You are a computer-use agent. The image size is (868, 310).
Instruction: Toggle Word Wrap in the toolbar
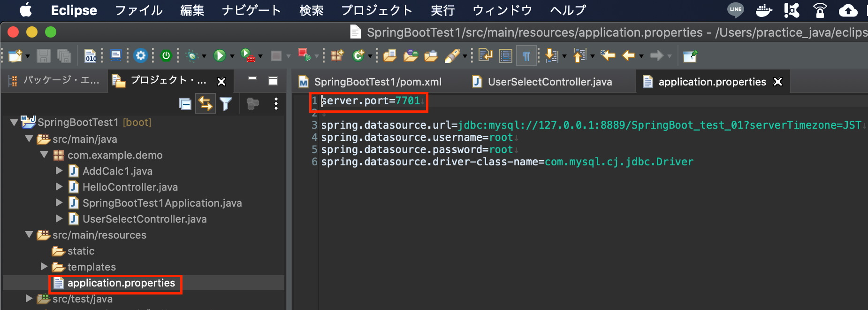coord(485,56)
